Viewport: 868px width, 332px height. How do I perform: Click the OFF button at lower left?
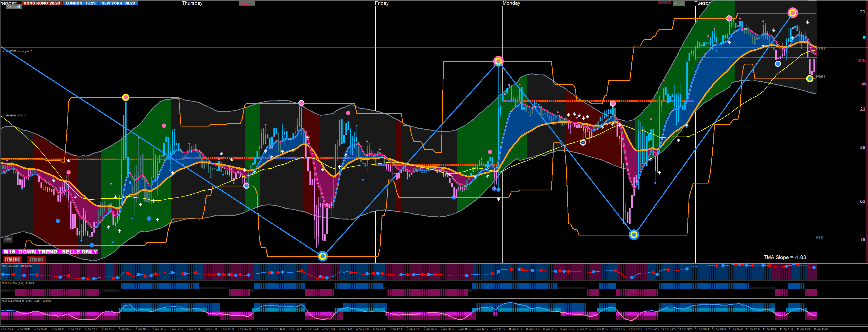tap(7, 239)
